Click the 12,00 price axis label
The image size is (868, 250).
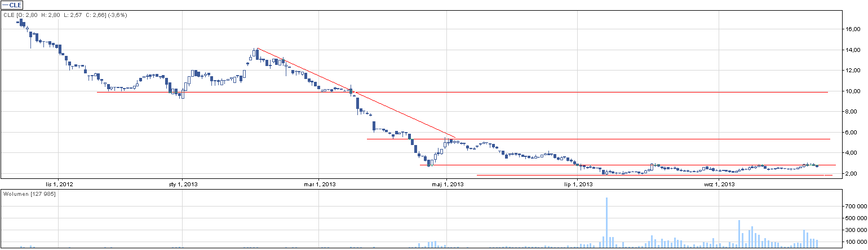tap(852, 71)
